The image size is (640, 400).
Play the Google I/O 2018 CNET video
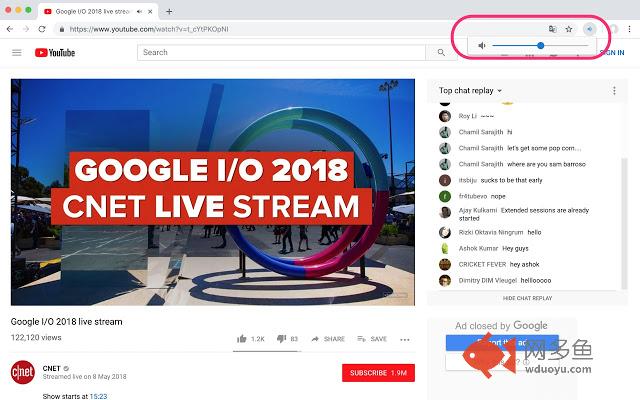coord(213,192)
